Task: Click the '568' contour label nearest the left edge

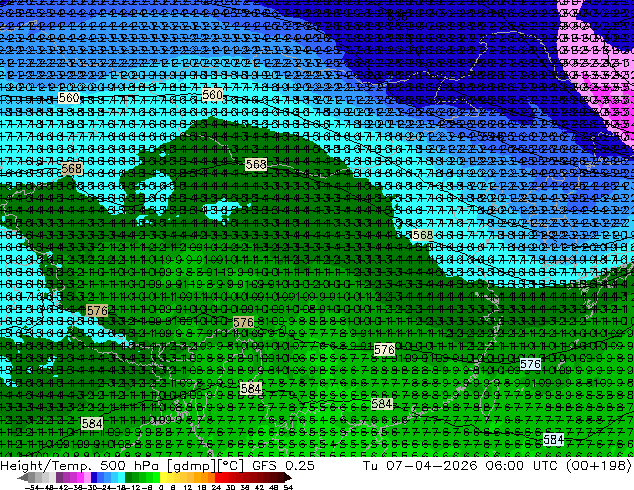Action: pyautogui.click(x=72, y=168)
